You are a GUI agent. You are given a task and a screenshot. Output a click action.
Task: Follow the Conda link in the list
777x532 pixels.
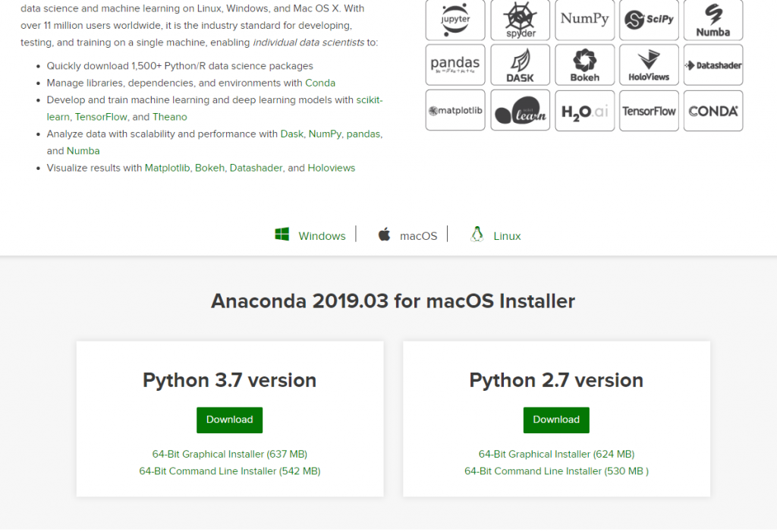point(320,83)
